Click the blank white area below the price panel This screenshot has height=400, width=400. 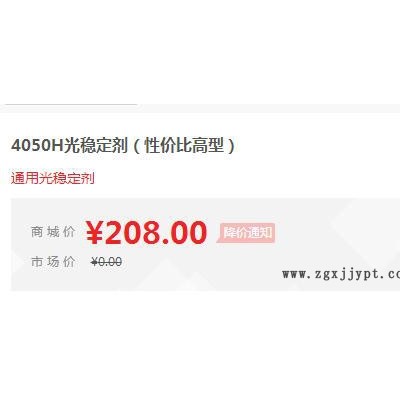(200, 345)
